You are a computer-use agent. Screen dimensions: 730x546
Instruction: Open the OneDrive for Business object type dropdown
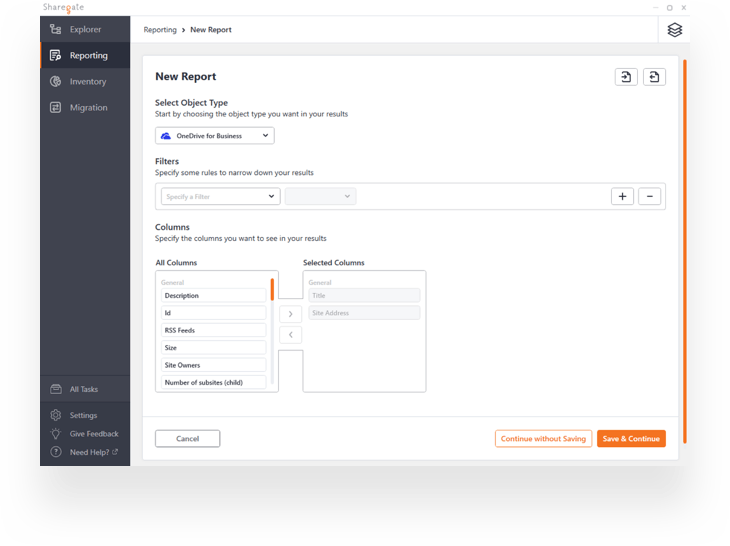tap(215, 136)
